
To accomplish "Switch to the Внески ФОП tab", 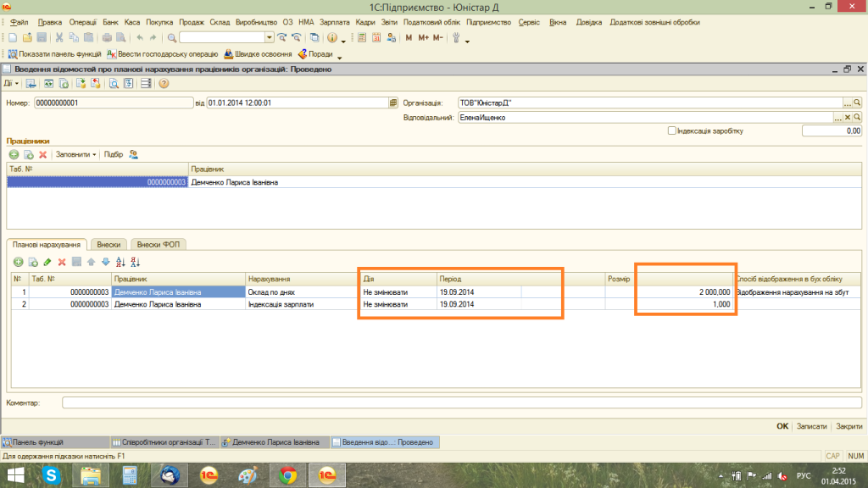I will 159,245.
